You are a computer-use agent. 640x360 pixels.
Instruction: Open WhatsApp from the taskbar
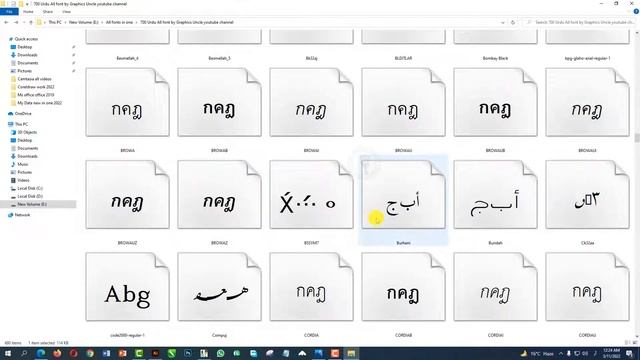point(220,353)
